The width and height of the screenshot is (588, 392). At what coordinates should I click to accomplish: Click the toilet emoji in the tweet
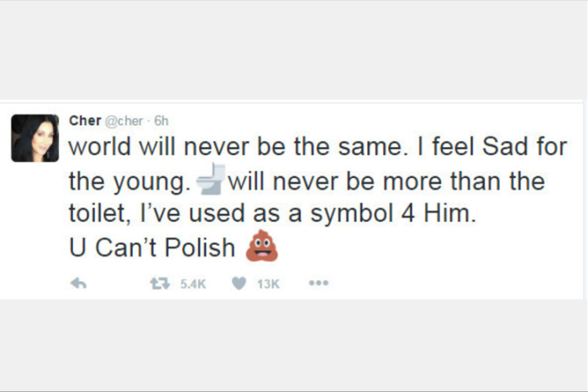[x=210, y=179]
